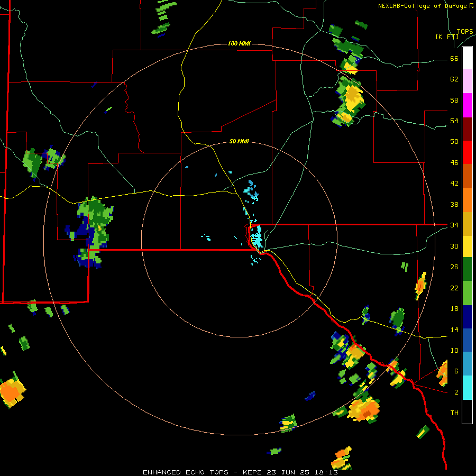Click the 42 legend value
476x476 pixels.
click(454, 184)
